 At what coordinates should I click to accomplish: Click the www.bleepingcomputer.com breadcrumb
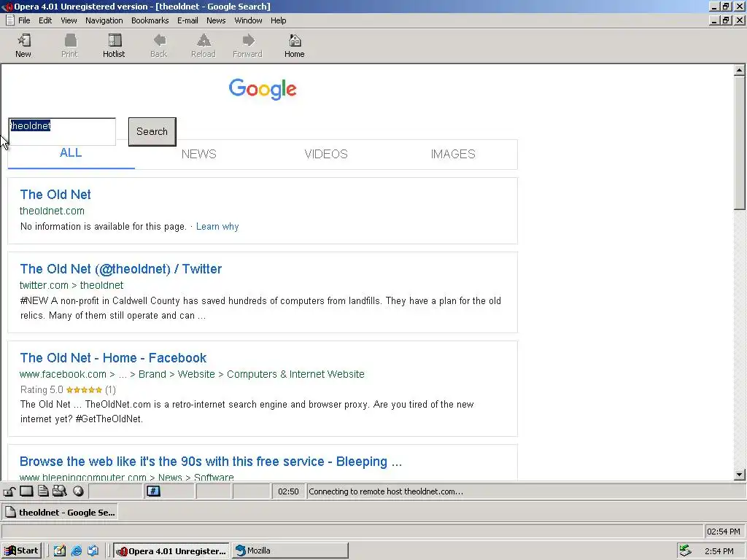(127, 477)
